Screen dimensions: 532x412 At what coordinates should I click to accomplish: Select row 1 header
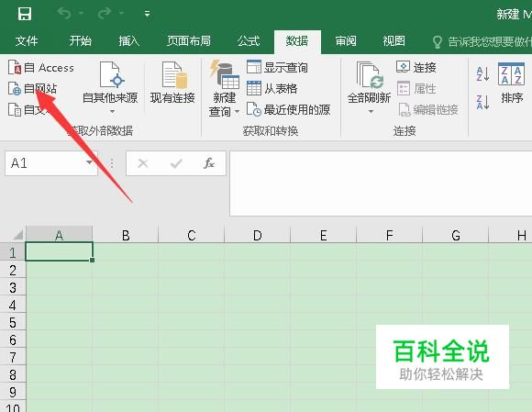tap(13, 252)
